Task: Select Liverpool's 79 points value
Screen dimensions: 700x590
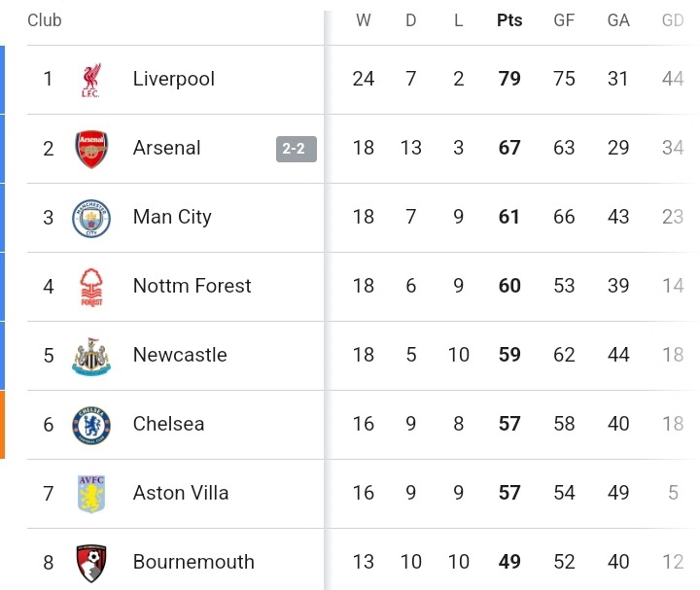Action: pyautogui.click(x=509, y=79)
